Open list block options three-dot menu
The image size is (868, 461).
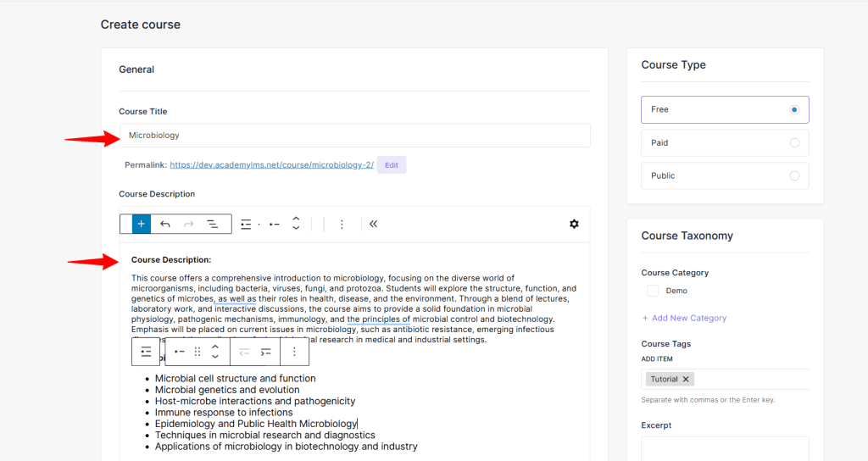click(294, 352)
